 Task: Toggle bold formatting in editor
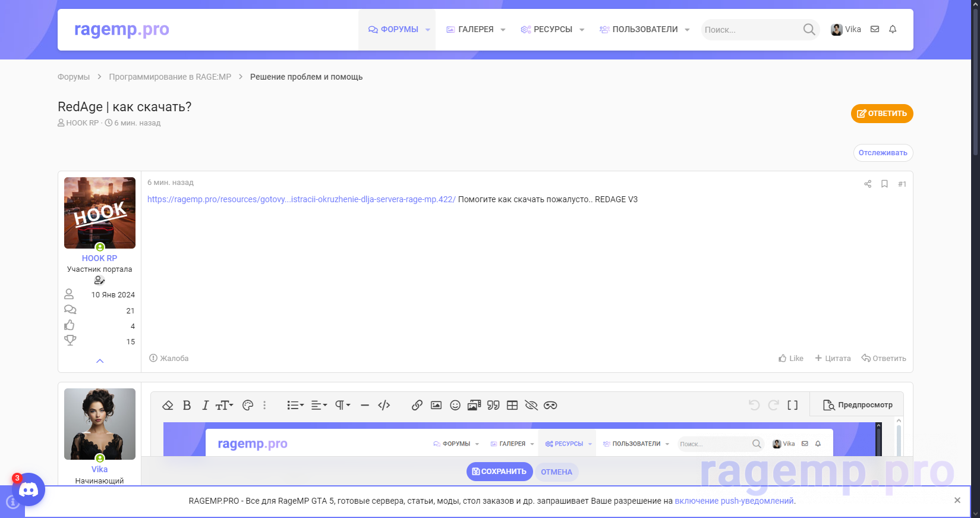click(x=187, y=405)
